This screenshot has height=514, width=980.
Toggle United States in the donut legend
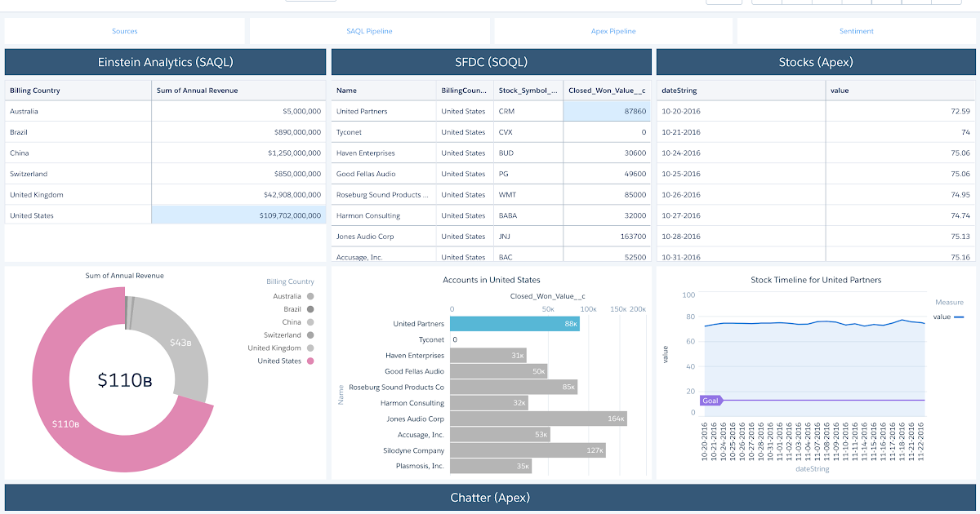click(285, 361)
